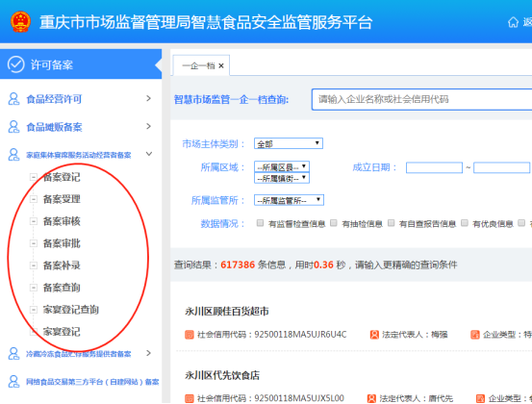Click the checkmark icon beside 许可备案
Screen dimensions: 532x404
(x=16, y=64)
